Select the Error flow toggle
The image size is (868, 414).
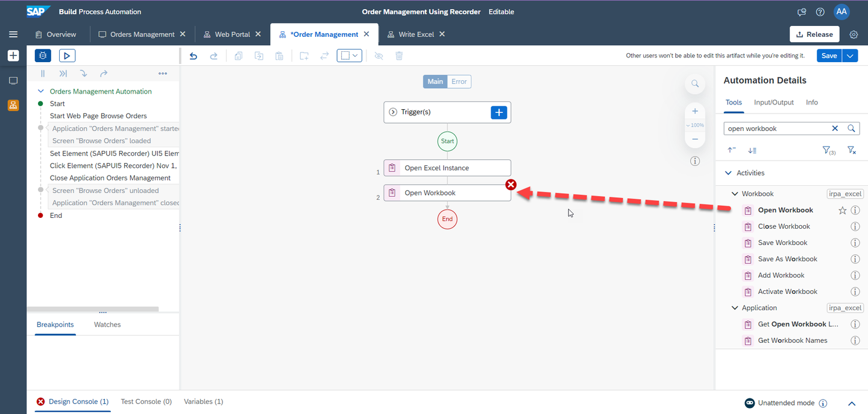click(x=459, y=81)
